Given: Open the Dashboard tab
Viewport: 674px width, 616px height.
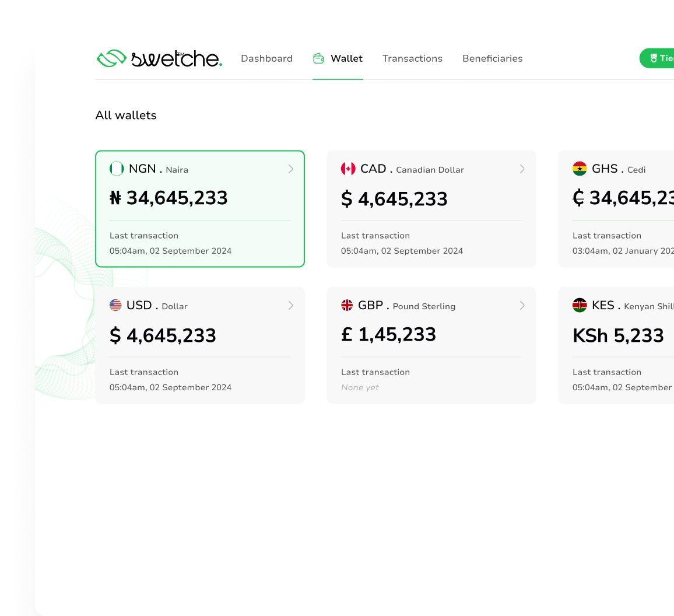Looking at the screenshot, I should tap(266, 58).
